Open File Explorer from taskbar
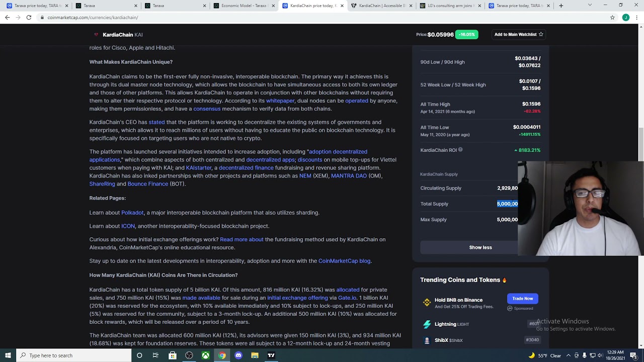 tap(255, 355)
